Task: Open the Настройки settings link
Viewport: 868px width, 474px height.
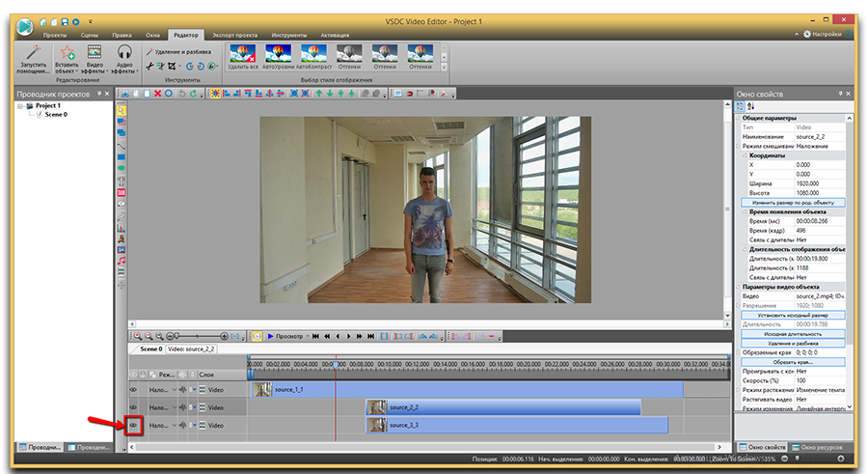Action: click(x=823, y=35)
